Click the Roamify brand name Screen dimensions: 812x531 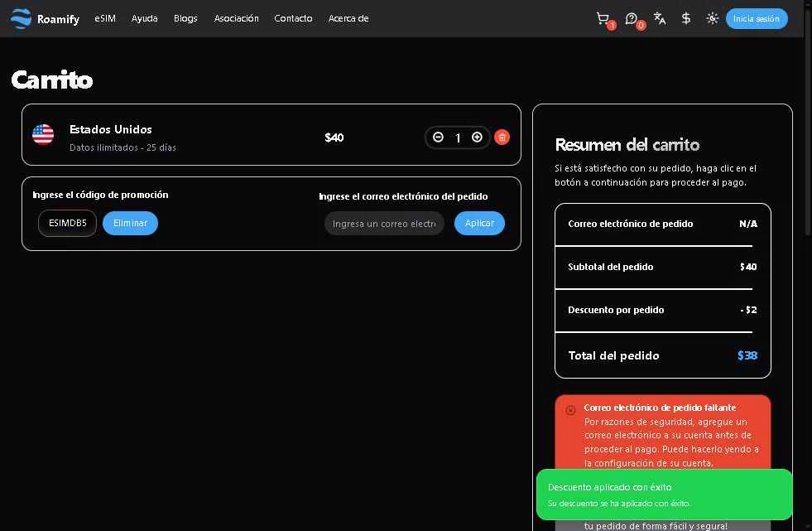click(58, 19)
